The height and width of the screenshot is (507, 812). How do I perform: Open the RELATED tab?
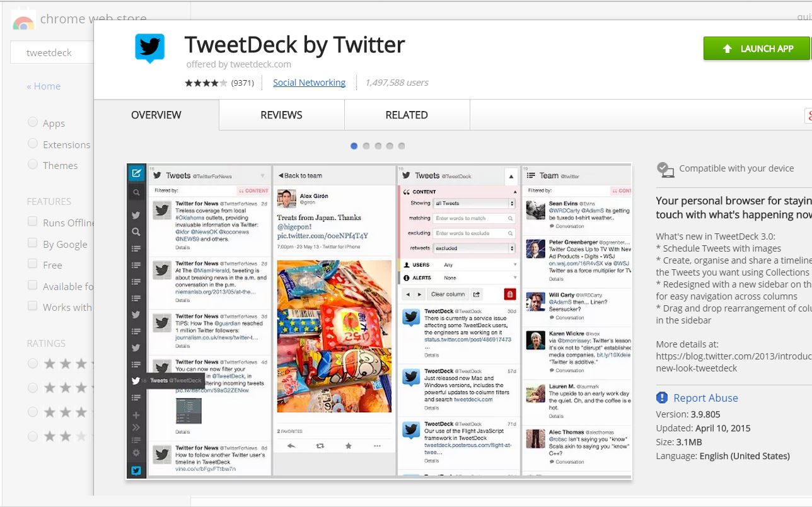407,115
